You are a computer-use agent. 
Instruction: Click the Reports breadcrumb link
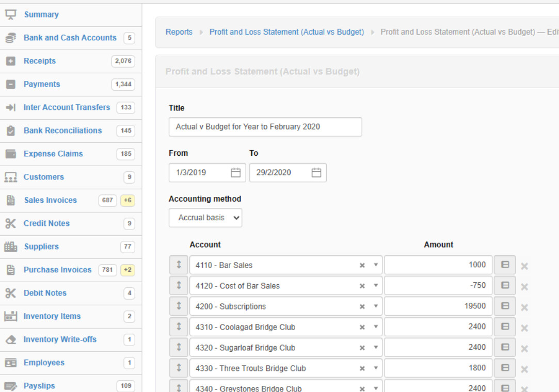(179, 32)
